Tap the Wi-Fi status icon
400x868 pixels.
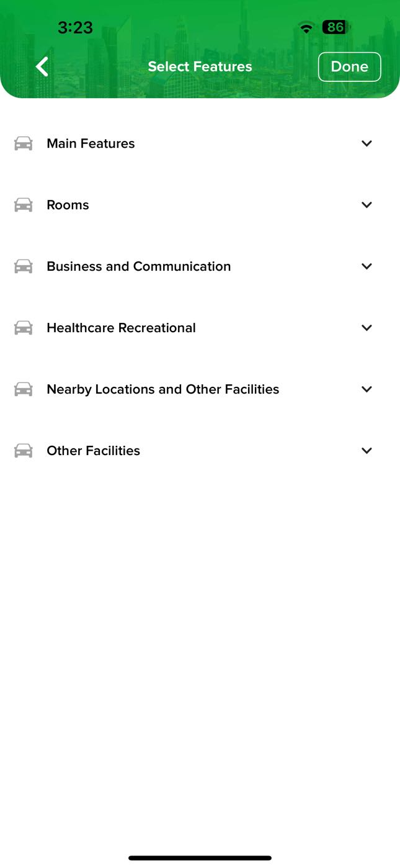pos(306,27)
